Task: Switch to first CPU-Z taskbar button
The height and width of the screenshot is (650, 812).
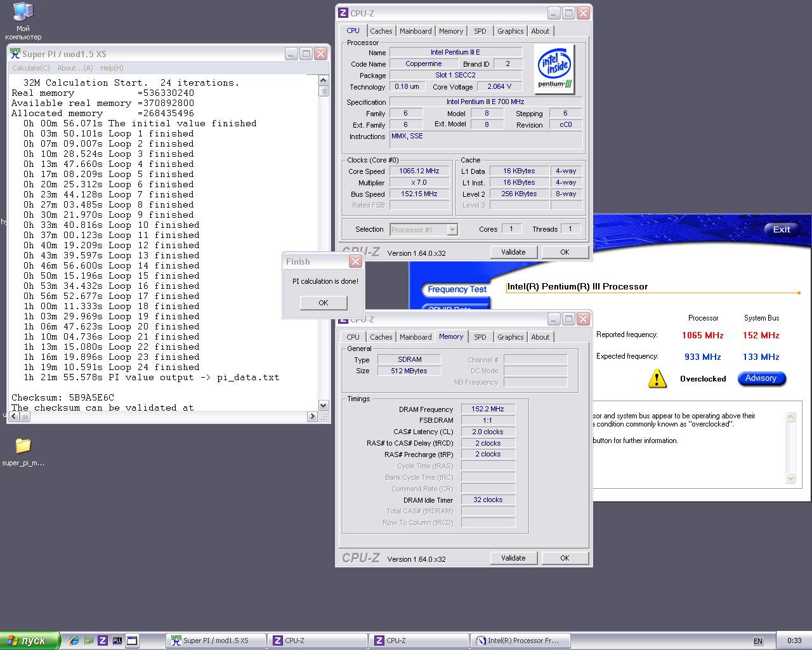Action: click(318, 640)
